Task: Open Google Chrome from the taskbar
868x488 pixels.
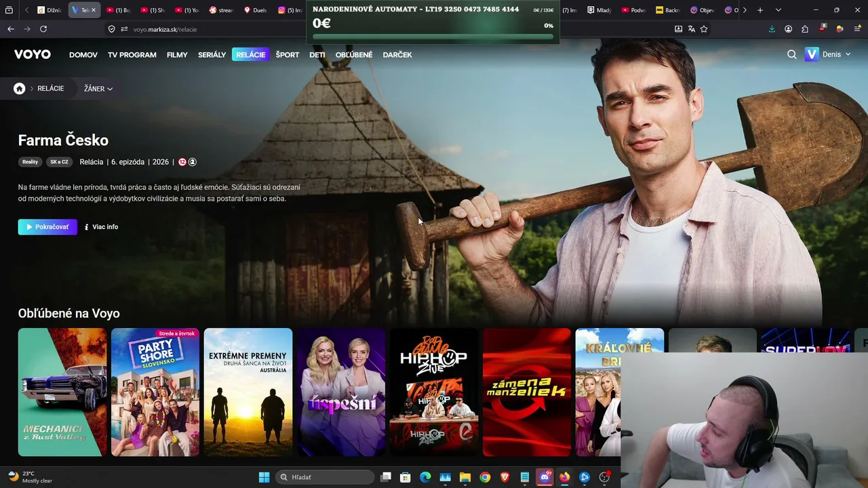Action: click(485, 477)
